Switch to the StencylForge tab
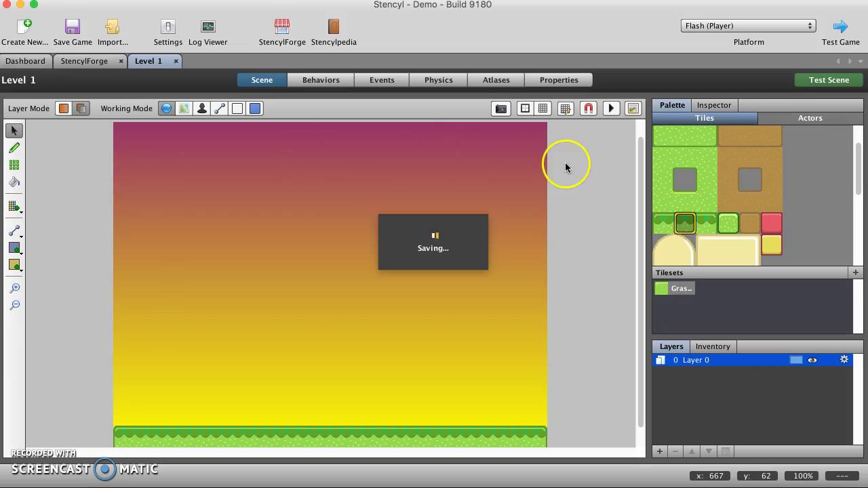Image resolution: width=868 pixels, height=488 pixels. point(84,61)
